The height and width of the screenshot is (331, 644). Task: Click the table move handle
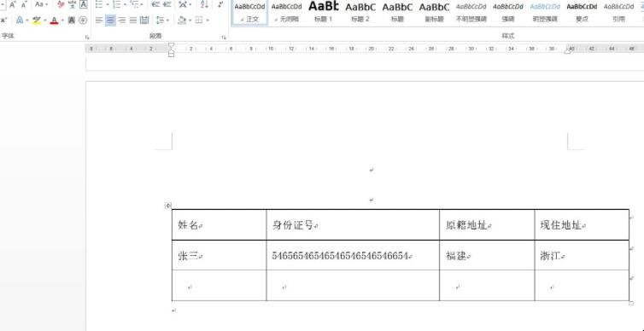pos(167,206)
